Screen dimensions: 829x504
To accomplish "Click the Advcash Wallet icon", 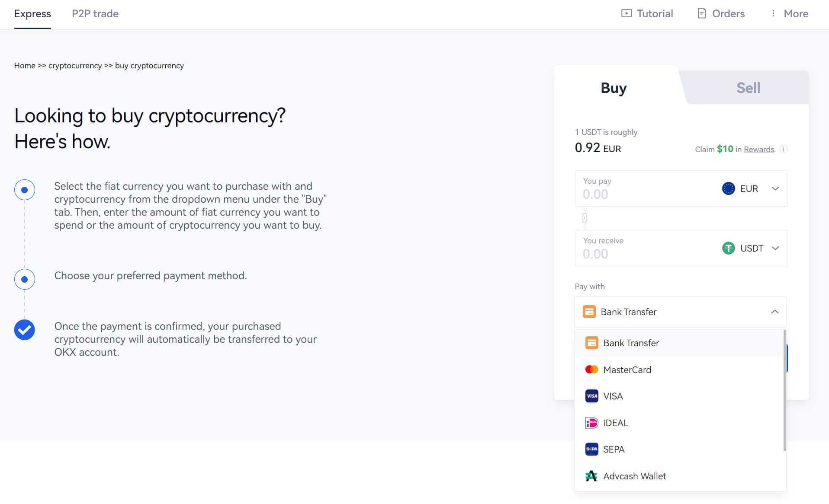I will (x=591, y=476).
